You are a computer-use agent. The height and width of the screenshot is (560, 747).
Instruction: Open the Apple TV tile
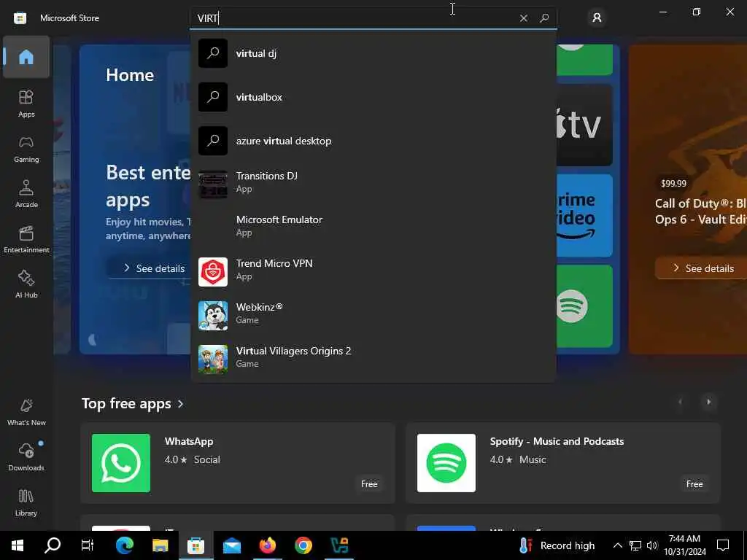(x=584, y=125)
